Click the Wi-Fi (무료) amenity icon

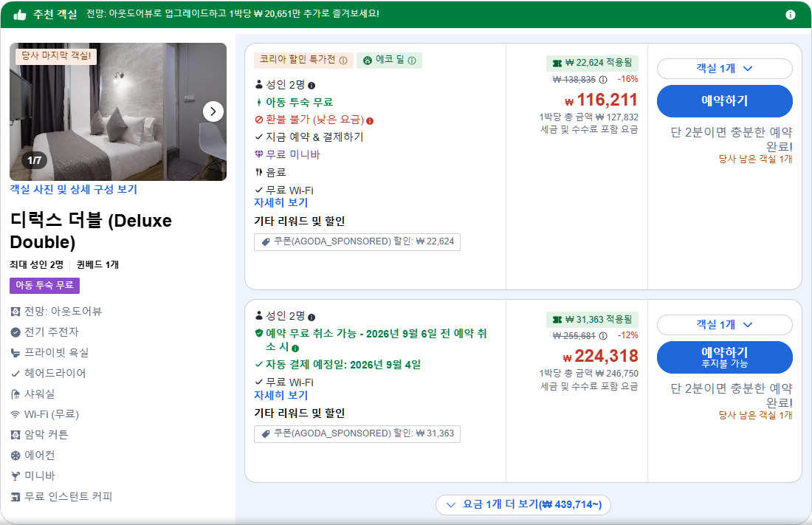pyautogui.click(x=16, y=415)
